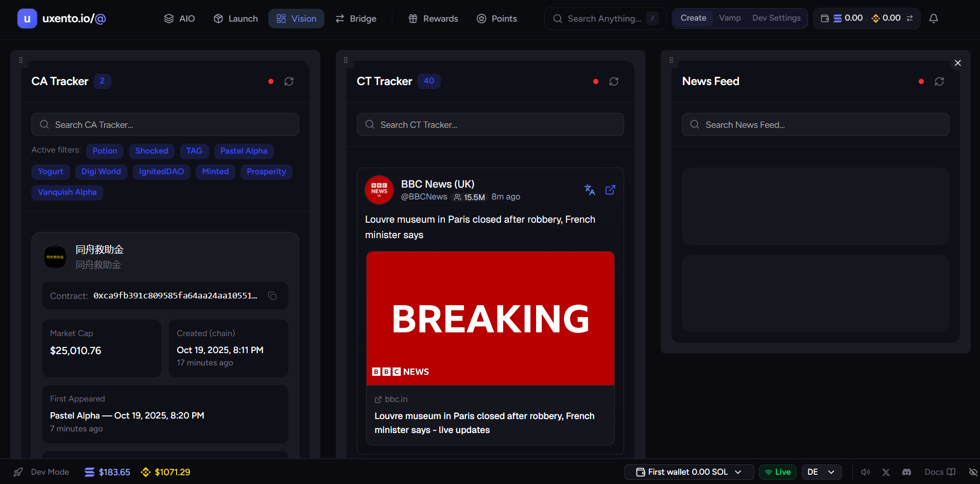Open notifications bell
Viewport: 980px width, 484px height.
(933, 19)
